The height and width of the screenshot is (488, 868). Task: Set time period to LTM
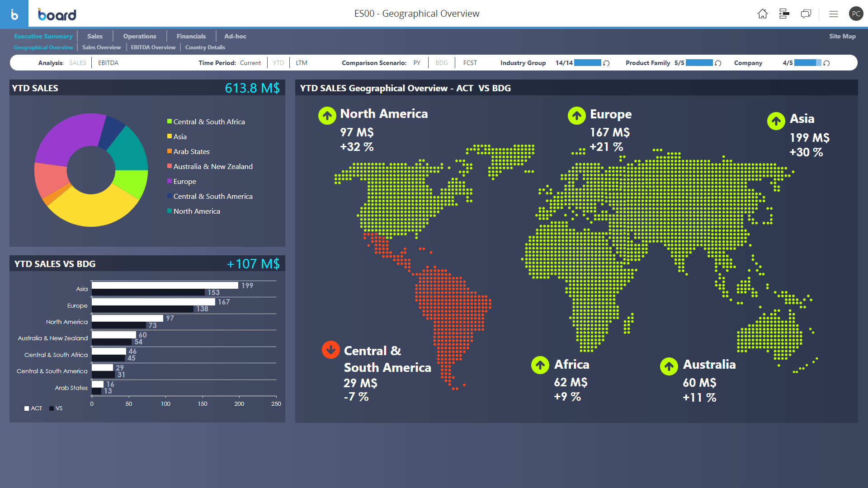coord(302,63)
